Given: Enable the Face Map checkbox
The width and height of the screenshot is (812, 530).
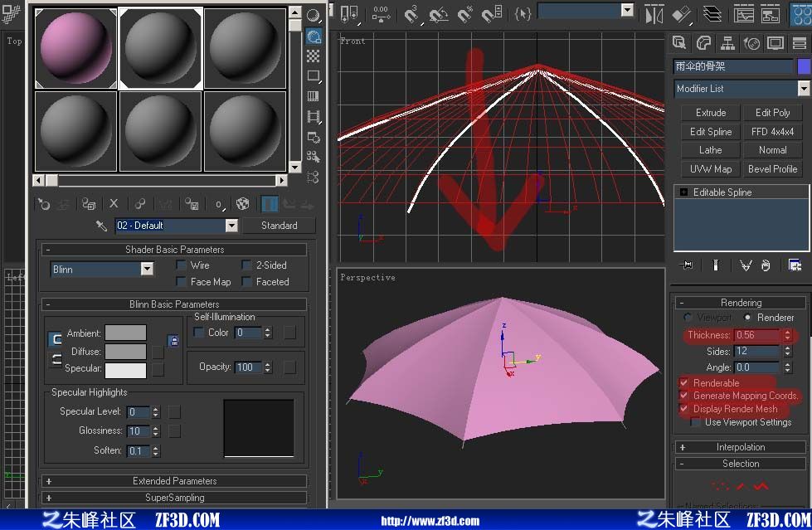Looking at the screenshot, I should (x=182, y=282).
